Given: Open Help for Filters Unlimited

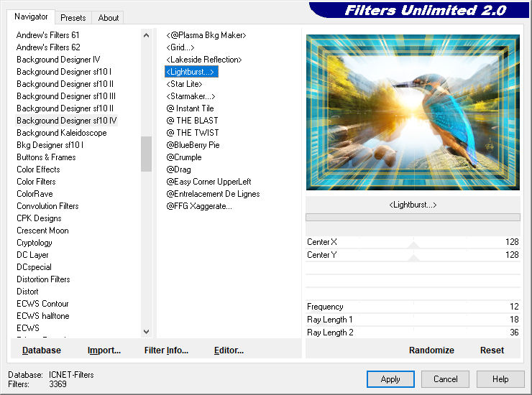Looking at the screenshot, I should [500, 379].
